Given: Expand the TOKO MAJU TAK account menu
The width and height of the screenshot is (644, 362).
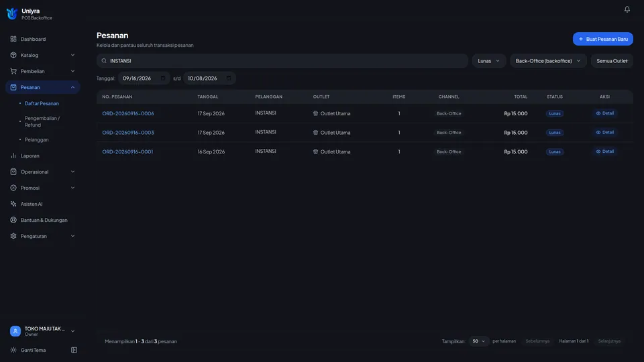Looking at the screenshot, I should pos(72,330).
